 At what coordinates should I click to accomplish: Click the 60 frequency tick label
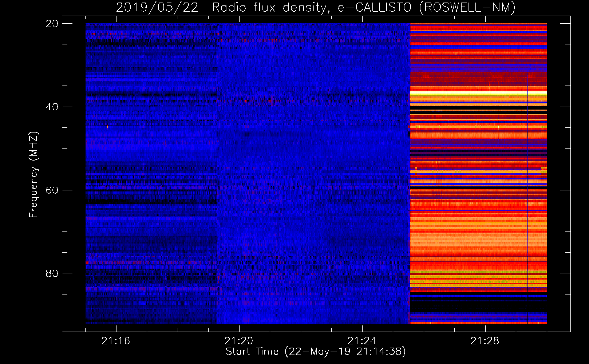pos(52,190)
